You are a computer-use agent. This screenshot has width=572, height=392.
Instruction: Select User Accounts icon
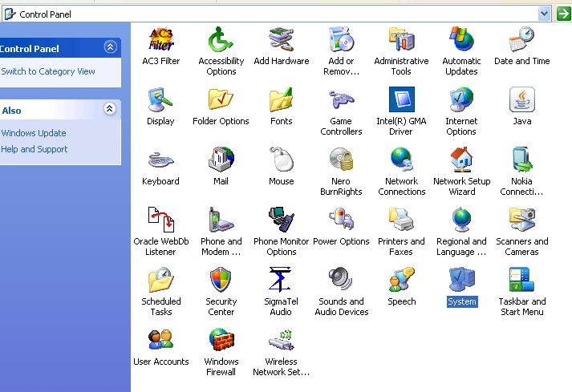(x=161, y=339)
